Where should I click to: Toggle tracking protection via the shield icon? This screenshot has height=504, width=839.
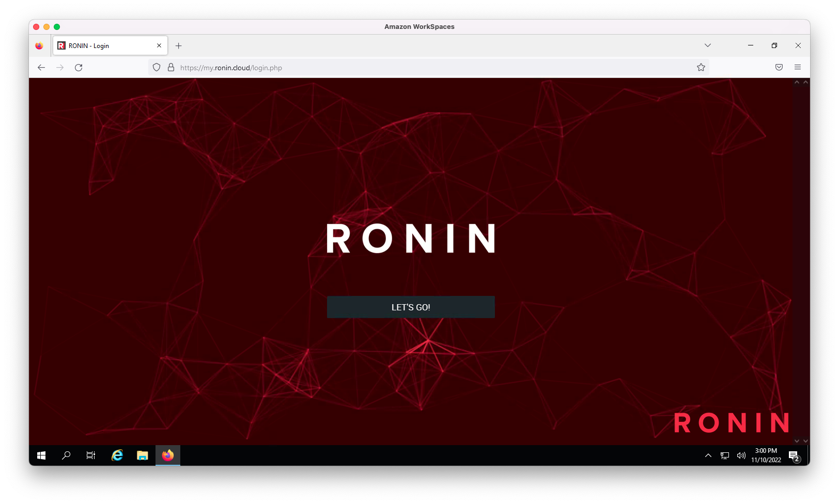(x=157, y=67)
